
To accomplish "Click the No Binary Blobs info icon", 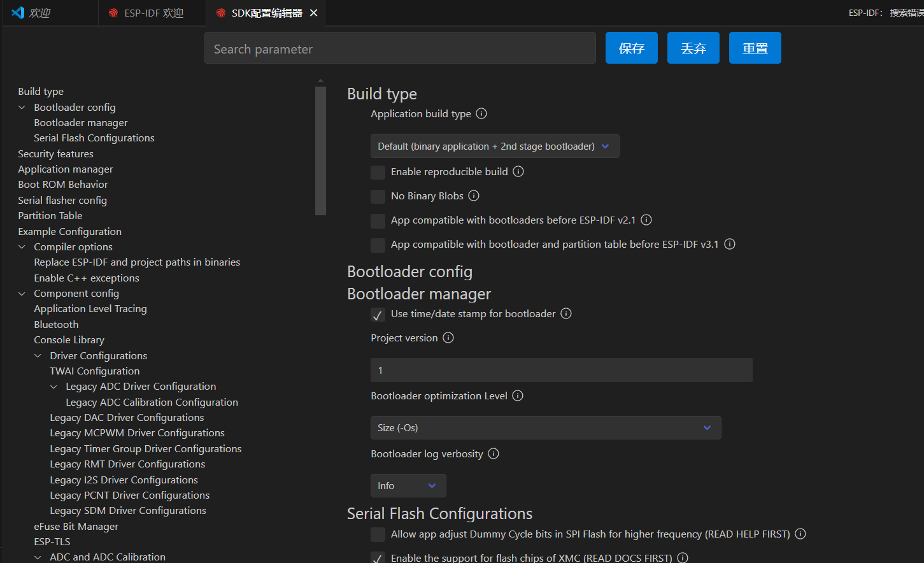I will (474, 196).
